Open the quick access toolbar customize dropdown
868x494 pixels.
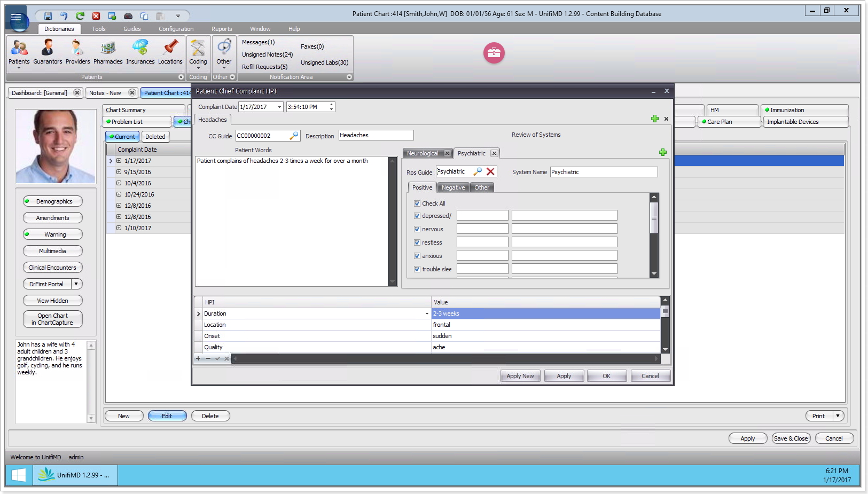pyautogui.click(x=178, y=16)
